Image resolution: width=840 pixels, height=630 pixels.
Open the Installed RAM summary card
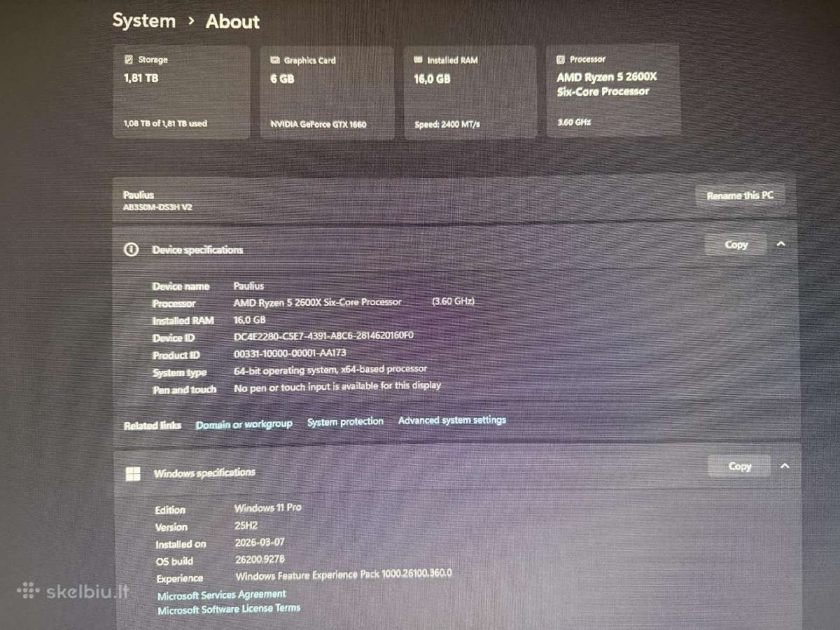pyautogui.click(x=470, y=92)
